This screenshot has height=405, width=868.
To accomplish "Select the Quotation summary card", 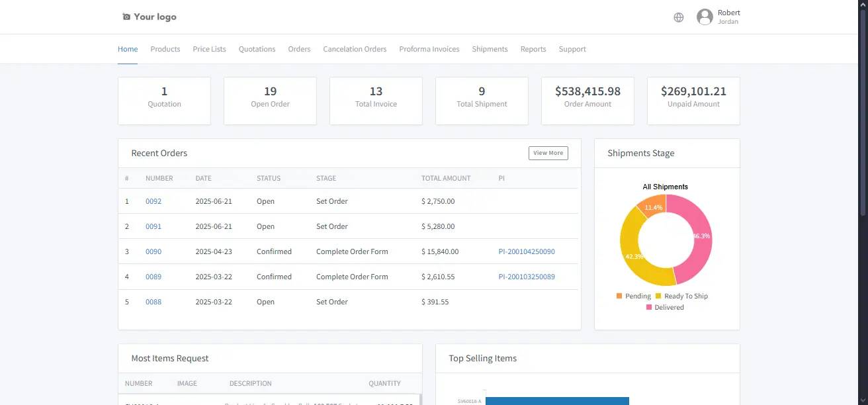I will (x=164, y=101).
